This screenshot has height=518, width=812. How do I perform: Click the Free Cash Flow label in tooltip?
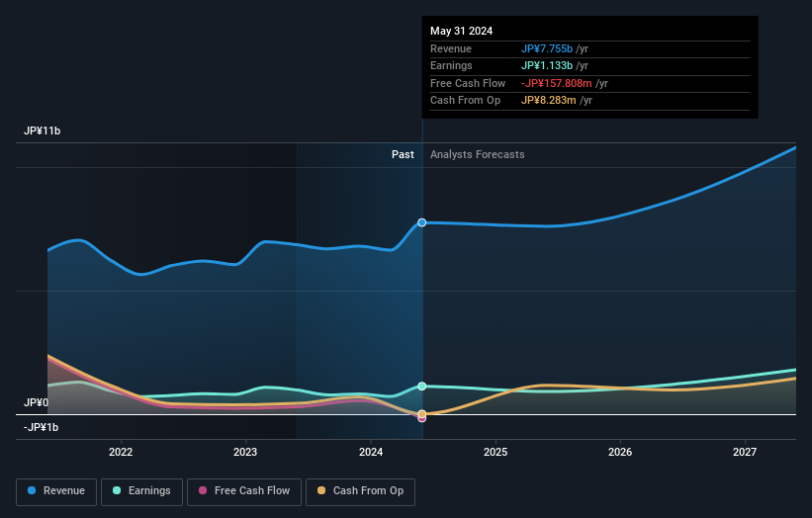coord(468,83)
